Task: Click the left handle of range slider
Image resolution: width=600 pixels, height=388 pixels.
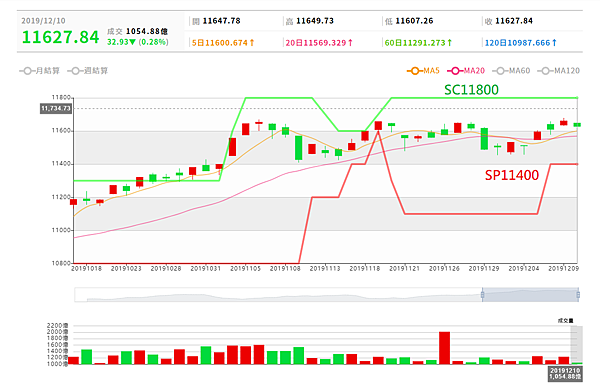Action: 483,295
